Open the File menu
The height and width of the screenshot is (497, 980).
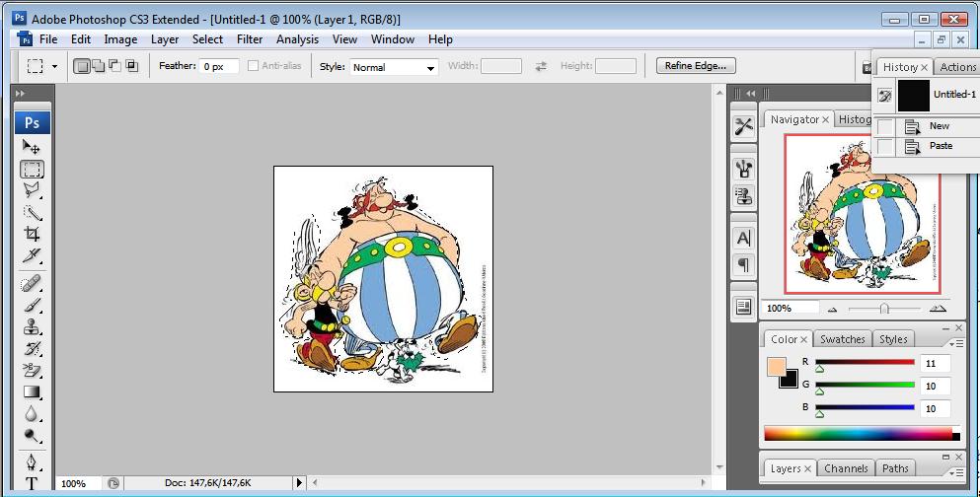(48, 38)
